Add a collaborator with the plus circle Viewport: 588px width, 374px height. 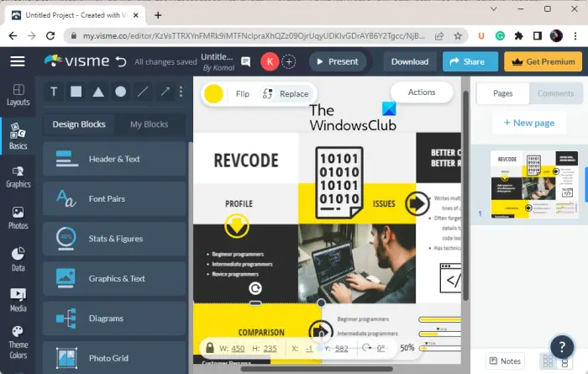(289, 61)
